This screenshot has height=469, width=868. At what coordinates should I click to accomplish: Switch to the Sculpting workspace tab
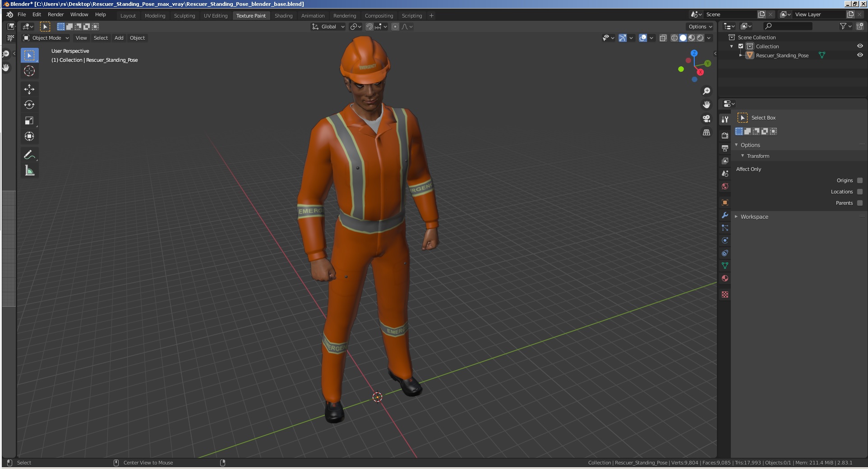[x=185, y=16]
